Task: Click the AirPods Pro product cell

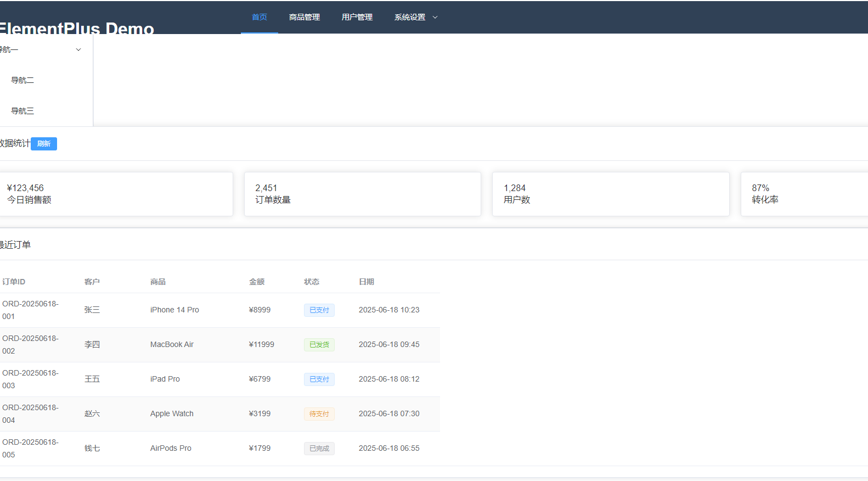Action: tap(171, 448)
